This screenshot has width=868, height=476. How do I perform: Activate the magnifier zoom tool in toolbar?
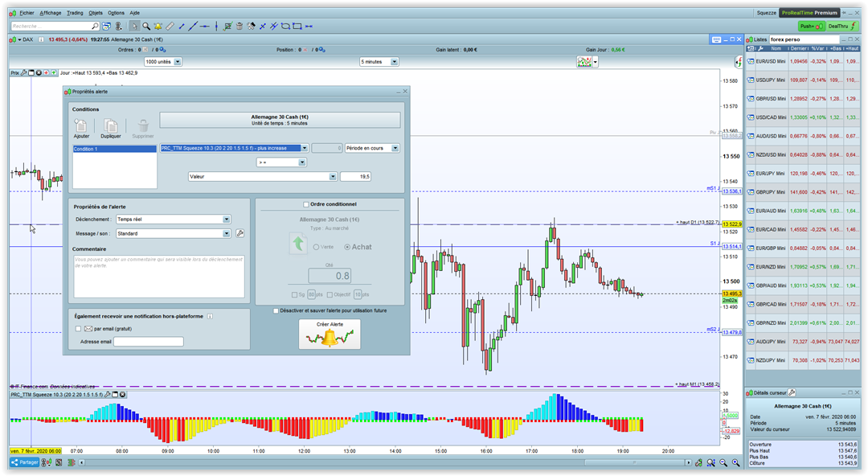(146, 26)
